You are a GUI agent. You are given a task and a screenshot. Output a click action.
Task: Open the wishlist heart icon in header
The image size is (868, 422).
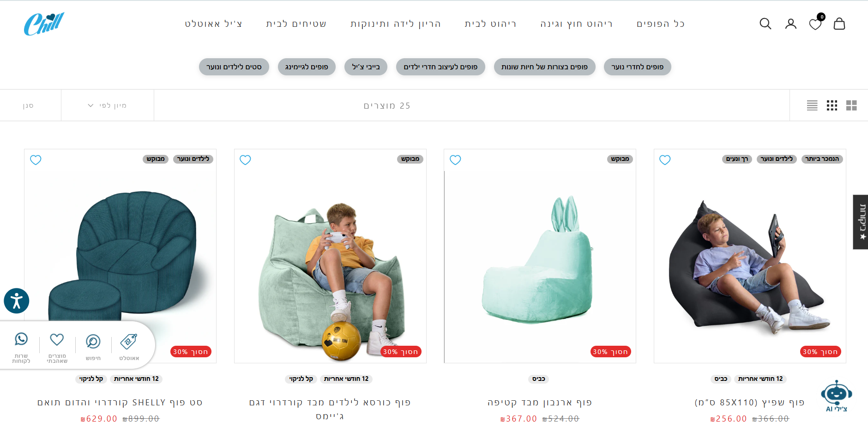pyautogui.click(x=815, y=24)
